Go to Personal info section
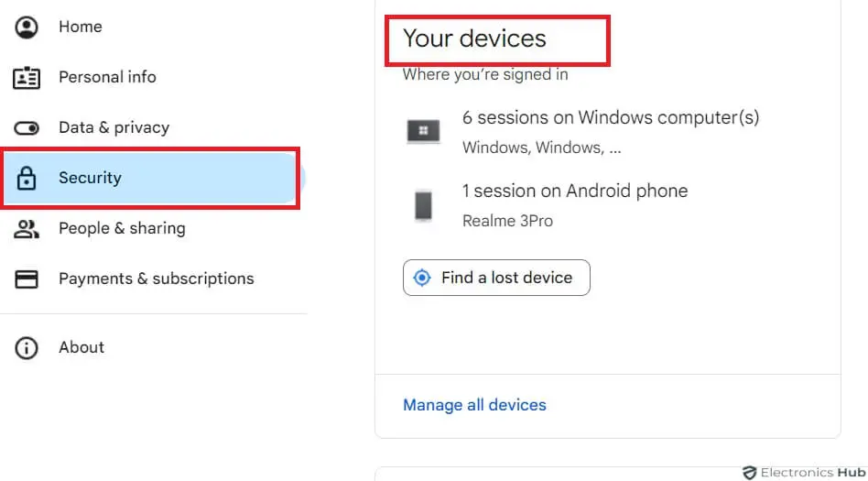This screenshot has height=481, width=868. click(107, 78)
